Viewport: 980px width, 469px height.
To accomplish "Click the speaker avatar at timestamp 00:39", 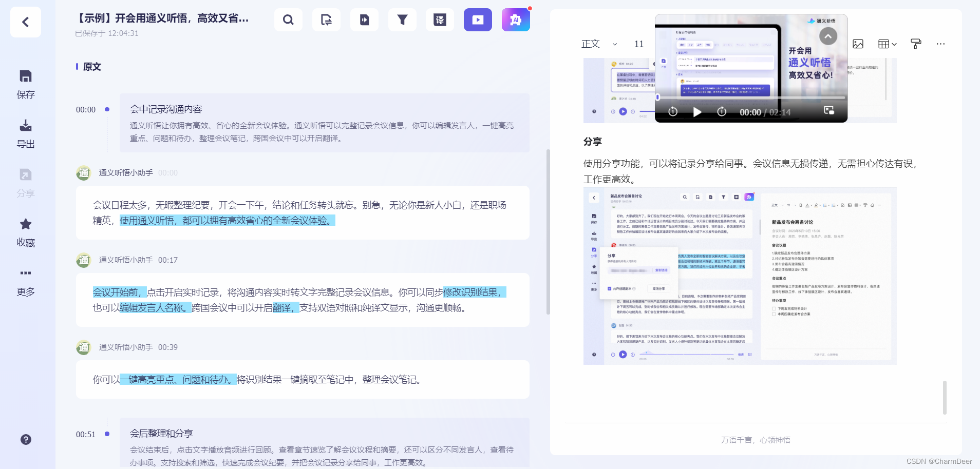I will tap(83, 347).
